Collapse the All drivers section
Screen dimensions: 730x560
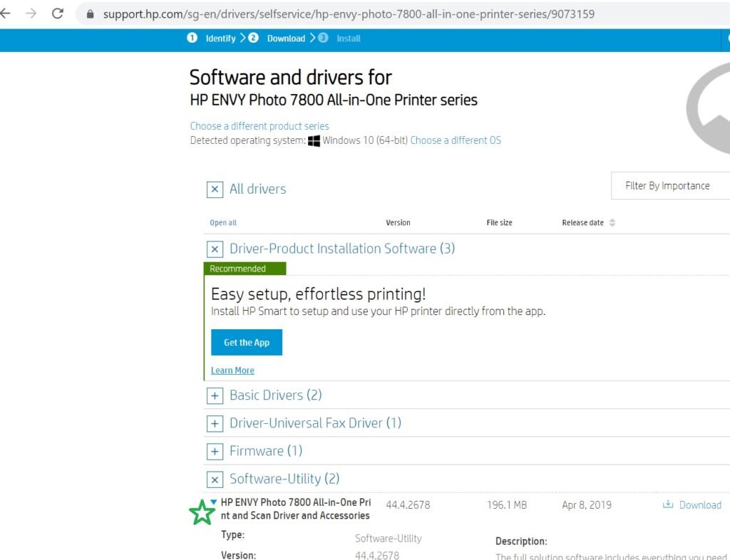point(215,190)
